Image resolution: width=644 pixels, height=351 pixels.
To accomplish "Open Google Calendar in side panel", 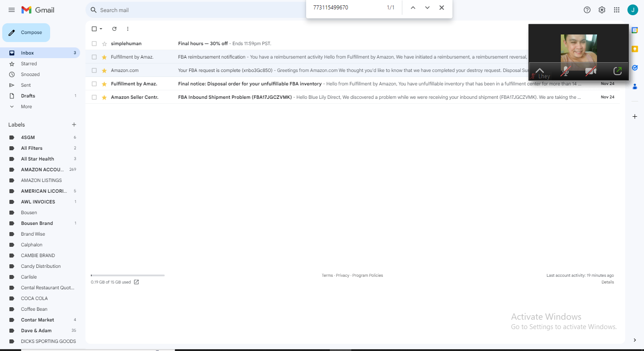I will pos(635,30).
